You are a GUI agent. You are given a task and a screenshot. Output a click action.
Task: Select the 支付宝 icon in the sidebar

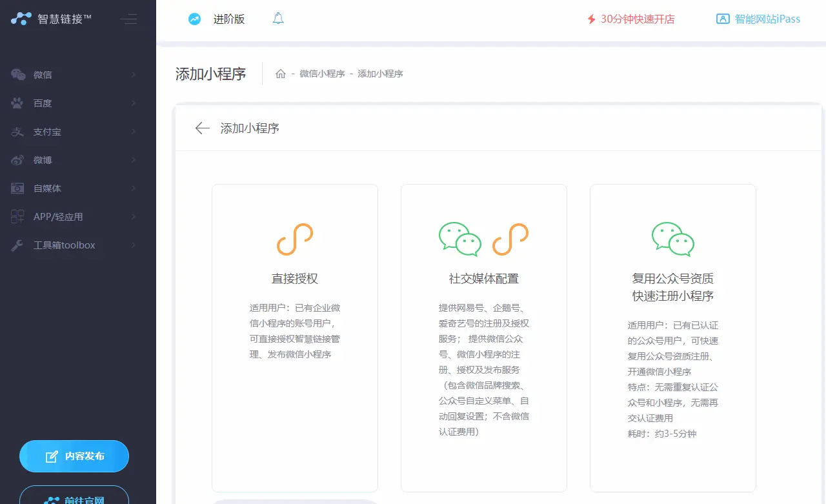(x=19, y=132)
